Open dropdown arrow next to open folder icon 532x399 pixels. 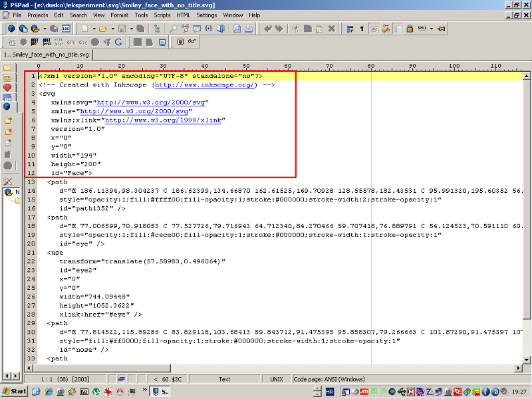tap(112, 29)
